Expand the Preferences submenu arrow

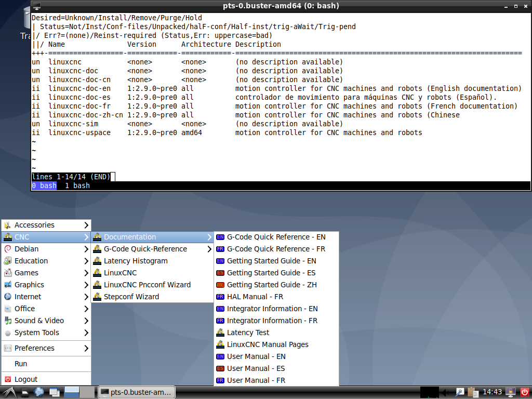[x=86, y=348]
